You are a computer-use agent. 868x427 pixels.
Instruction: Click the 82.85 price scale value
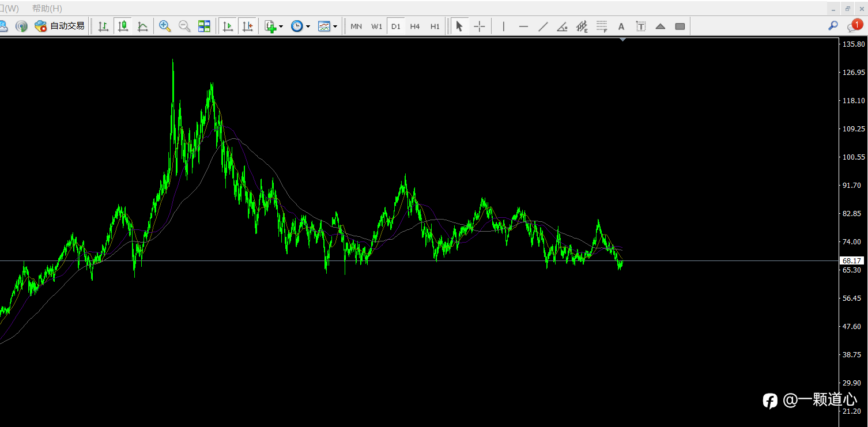coord(852,213)
